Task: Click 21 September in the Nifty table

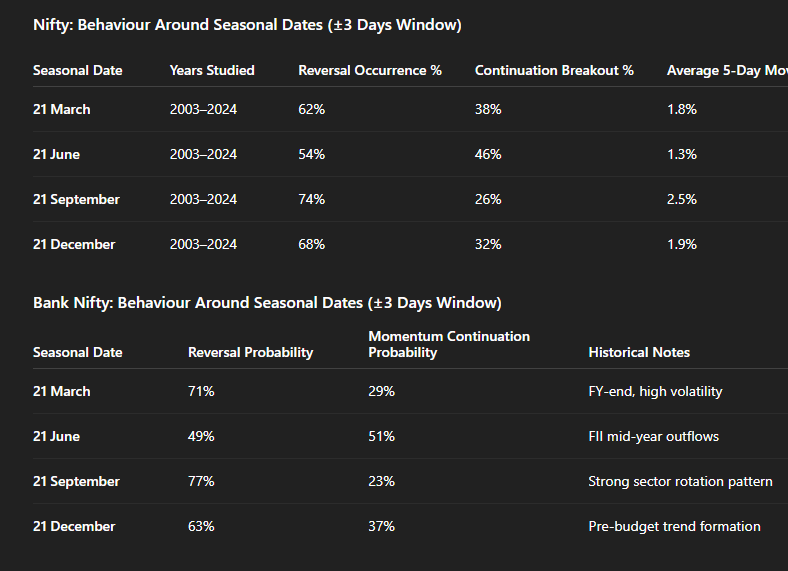Action: click(76, 199)
